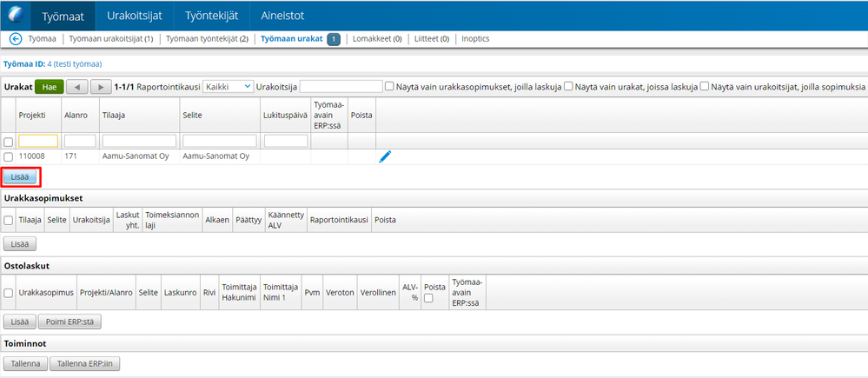The image size is (868, 378).
Task: Click Toimeksiannon laji column header
Action: (x=172, y=220)
